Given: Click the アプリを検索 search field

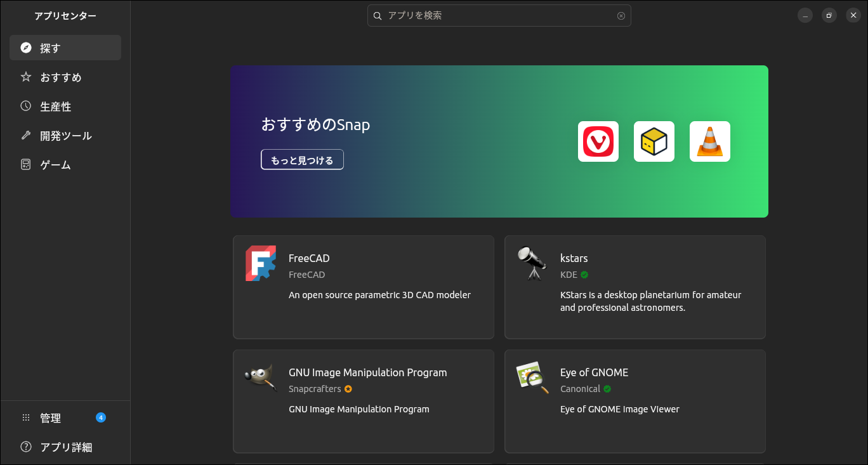Looking at the screenshot, I should point(499,16).
